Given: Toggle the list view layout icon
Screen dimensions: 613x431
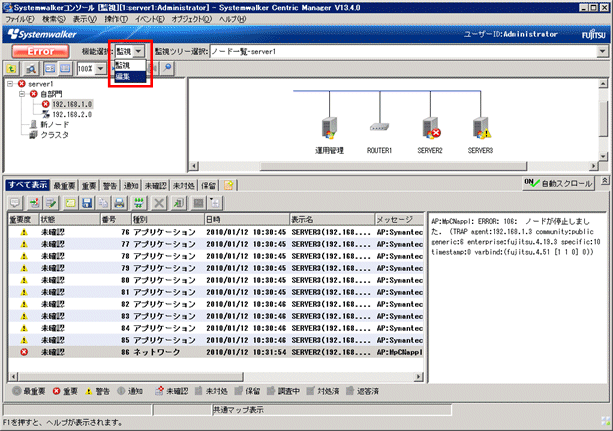Looking at the screenshot, I should [x=65, y=69].
